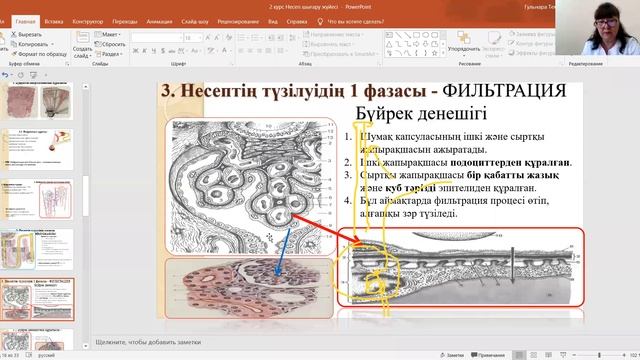Increase list indent level icon
Image resolution: width=640 pixels, height=360 pixels.
point(280,38)
